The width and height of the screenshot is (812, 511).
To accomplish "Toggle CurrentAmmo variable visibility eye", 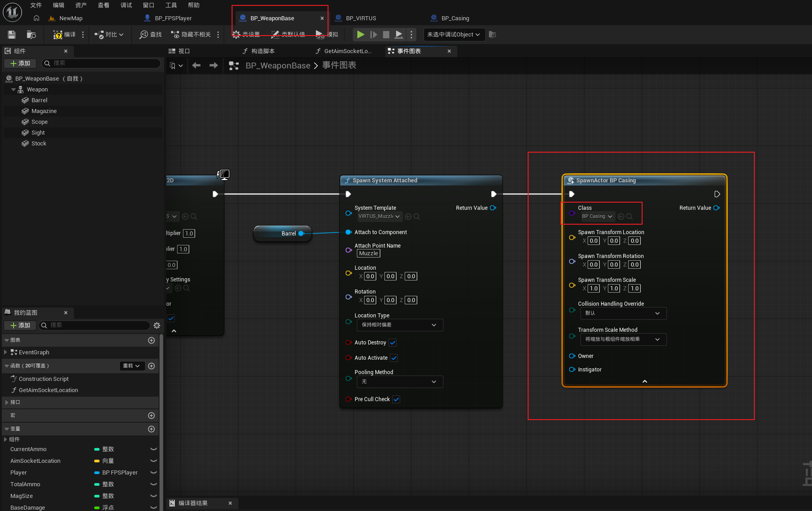I will point(154,449).
